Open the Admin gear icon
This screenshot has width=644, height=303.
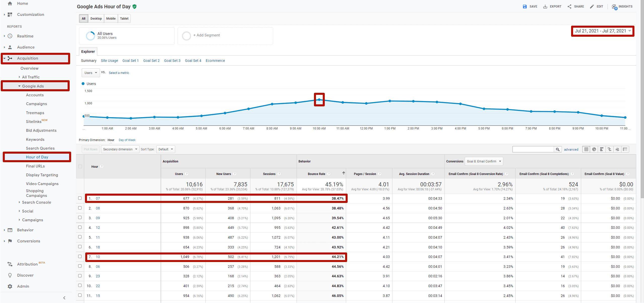click(10, 286)
